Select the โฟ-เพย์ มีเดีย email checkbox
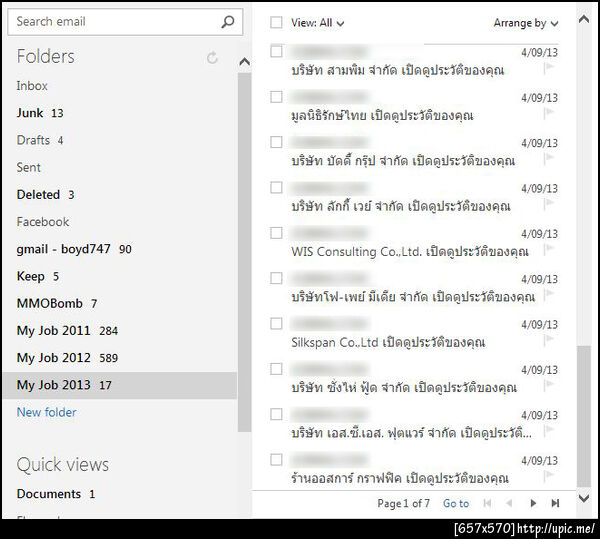 [276, 278]
